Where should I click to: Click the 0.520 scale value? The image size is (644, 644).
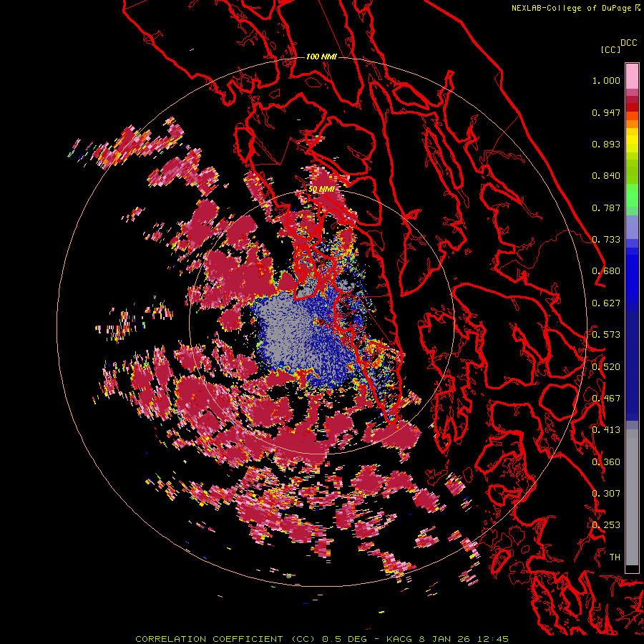click(x=606, y=367)
